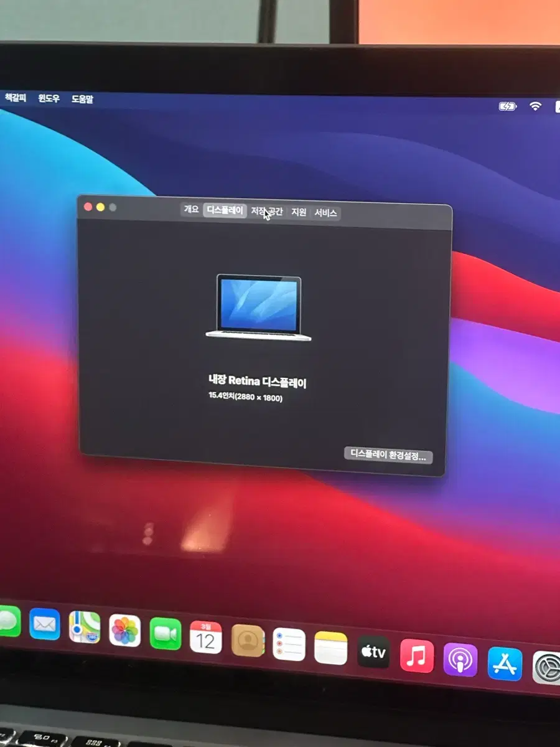This screenshot has height=747, width=560.
Task: Open the Calendar icon showing 12
Action: pyautogui.click(x=205, y=637)
